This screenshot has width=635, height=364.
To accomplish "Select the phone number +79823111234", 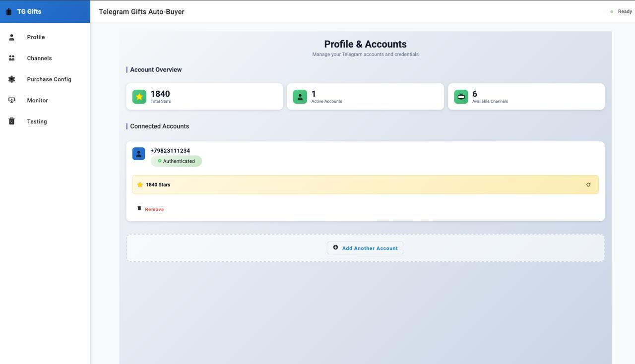I will point(170,151).
